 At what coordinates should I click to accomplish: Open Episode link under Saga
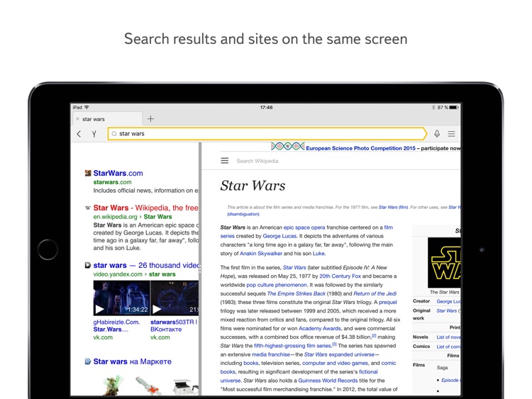(x=450, y=381)
